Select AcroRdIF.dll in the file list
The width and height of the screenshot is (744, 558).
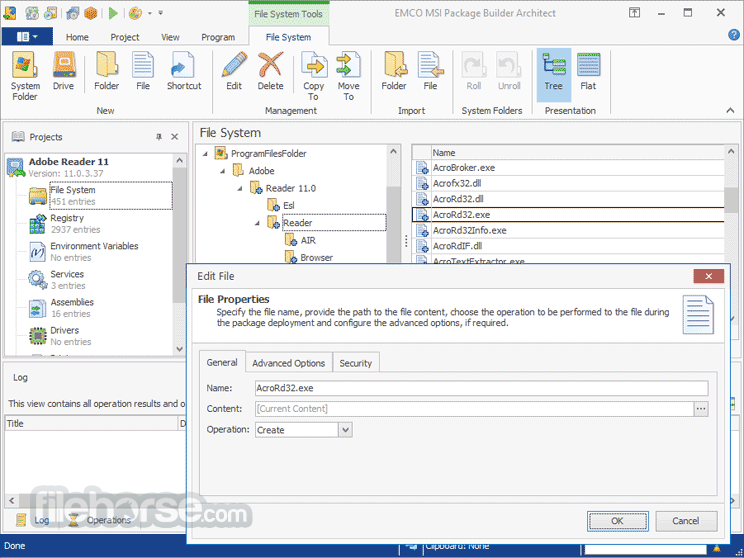click(568, 246)
